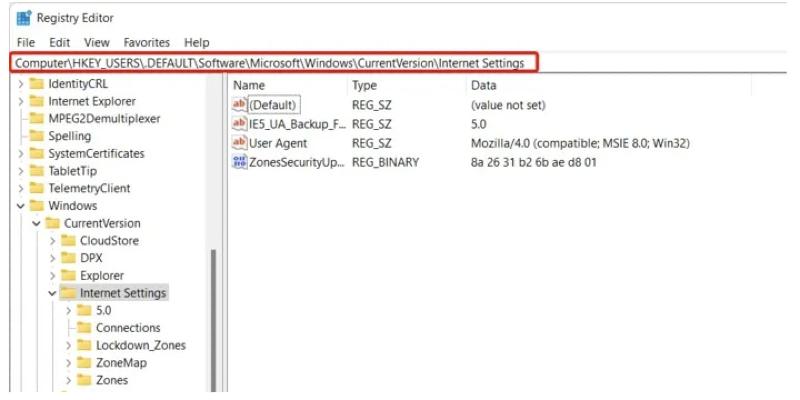Select the Zones folder icon
The width and height of the screenshot is (800, 400).
point(84,380)
